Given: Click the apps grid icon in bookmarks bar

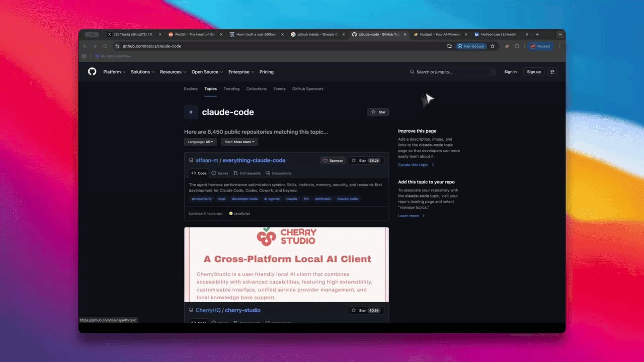Looking at the screenshot, I should tap(85, 56).
